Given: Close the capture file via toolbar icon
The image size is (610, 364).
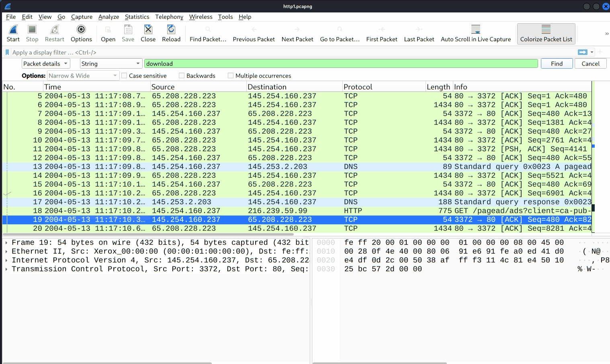Looking at the screenshot, I should point(148,30).
